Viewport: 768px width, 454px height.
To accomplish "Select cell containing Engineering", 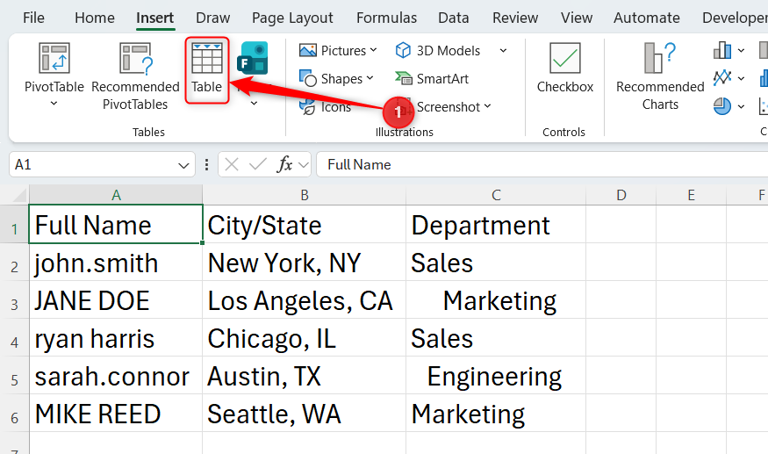I will (496, 376).
